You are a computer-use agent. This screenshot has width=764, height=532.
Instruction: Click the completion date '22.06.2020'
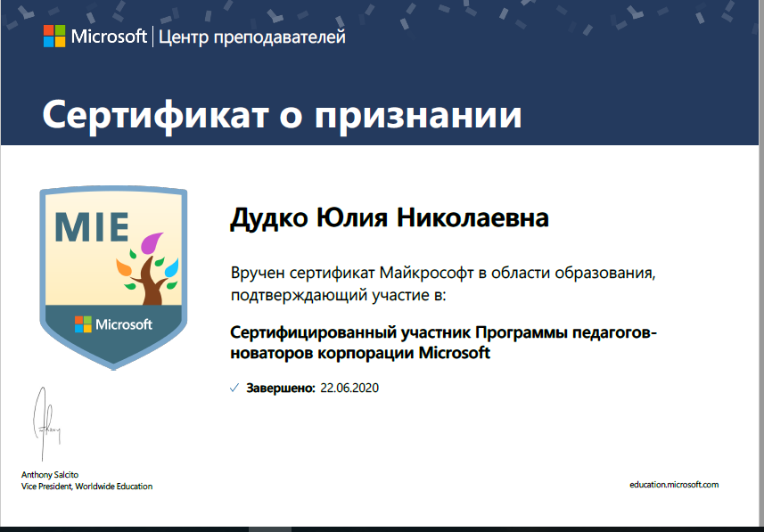coord(349,389)
